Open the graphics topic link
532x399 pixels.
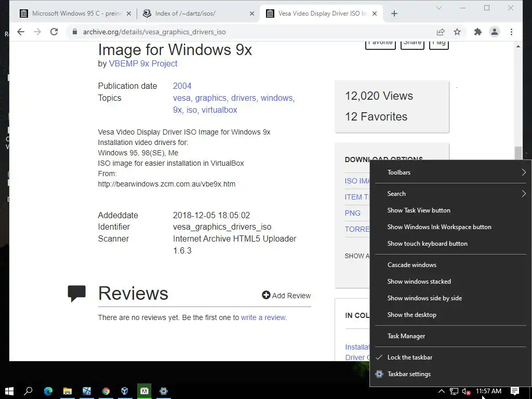tap(211, 98)
